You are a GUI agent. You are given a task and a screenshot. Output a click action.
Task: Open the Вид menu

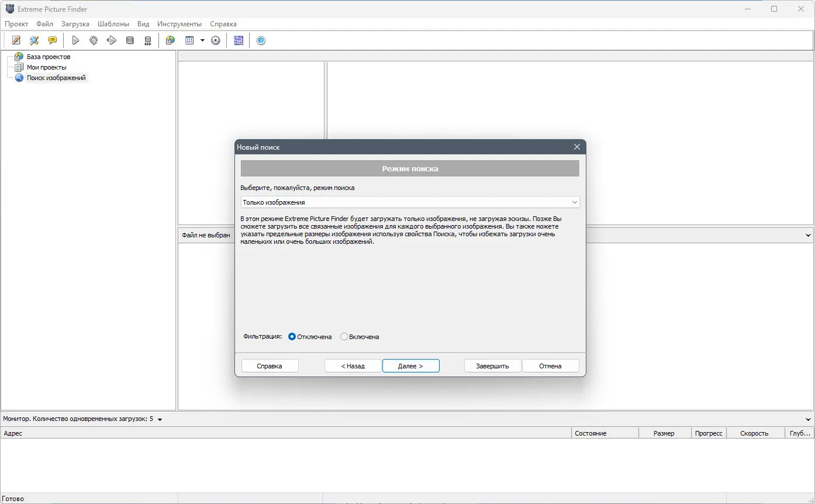pyautogui.click(x=143, y=24)
